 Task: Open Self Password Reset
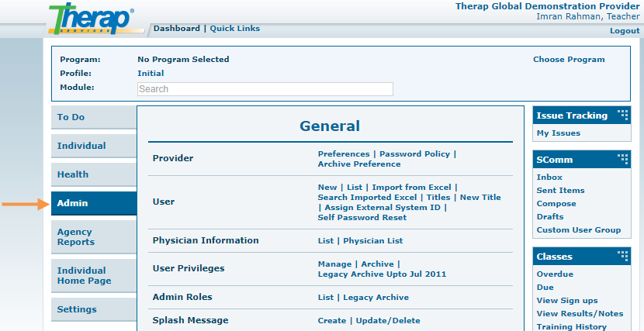(x=362, y=218)
